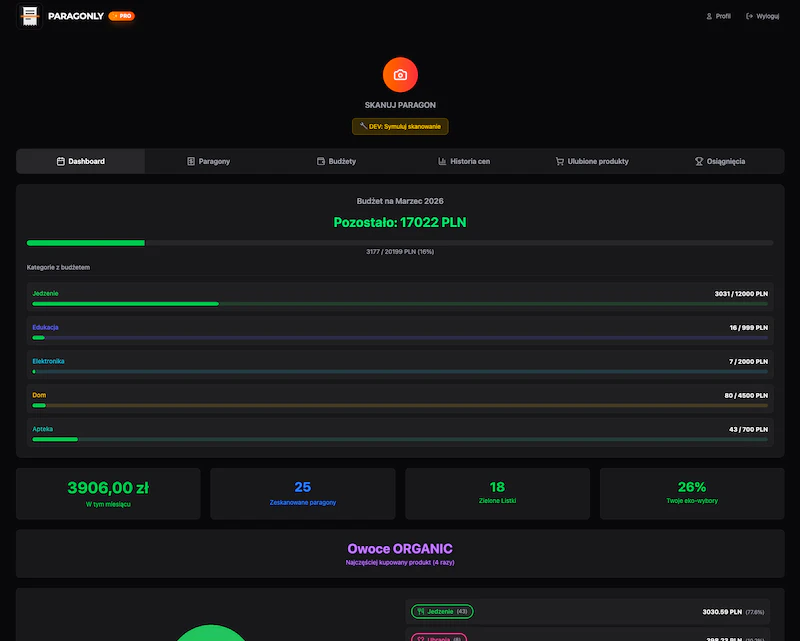This screenshot has width=800, height=641.
Task: Open the Profil link
Action: tap(718, 16)
